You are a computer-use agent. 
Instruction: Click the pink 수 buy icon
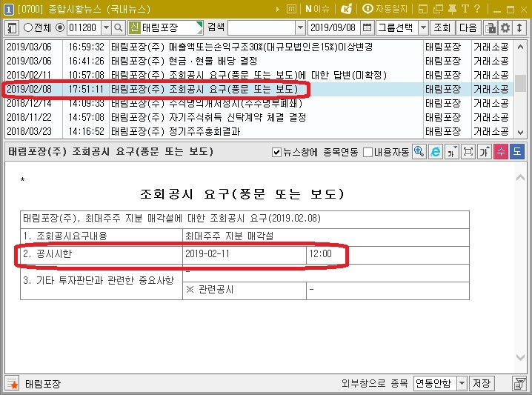click(501, 152)
